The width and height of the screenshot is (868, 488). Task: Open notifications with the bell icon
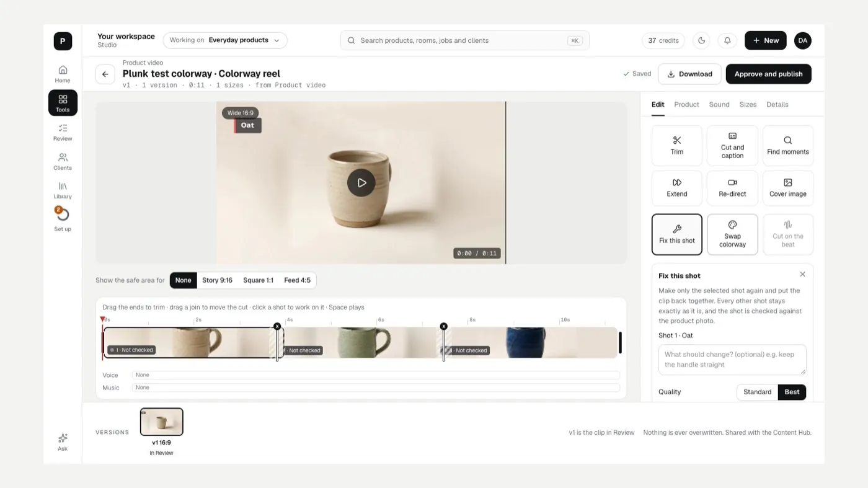pyautogui.click(x=727, y=40)
